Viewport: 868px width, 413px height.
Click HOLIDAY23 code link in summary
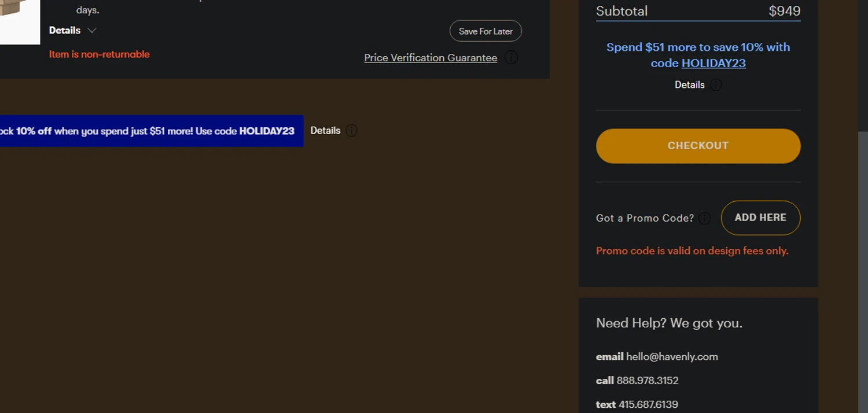(x=713, y=63)
